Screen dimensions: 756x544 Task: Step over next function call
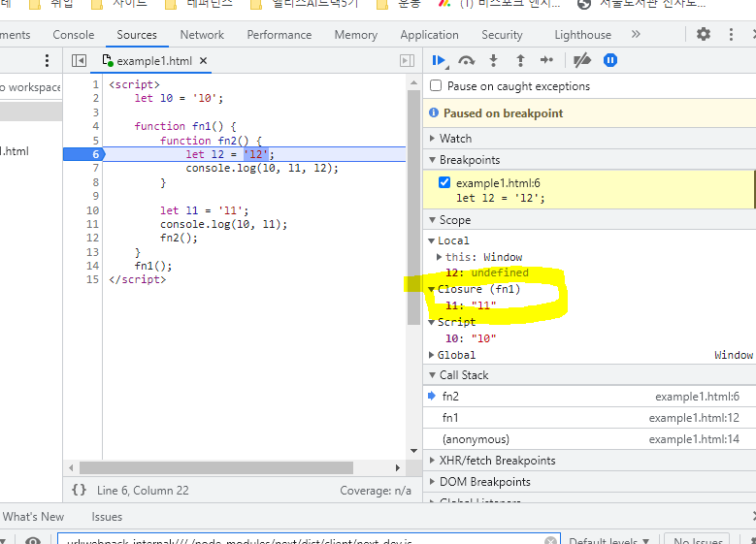tap(466, 60)
